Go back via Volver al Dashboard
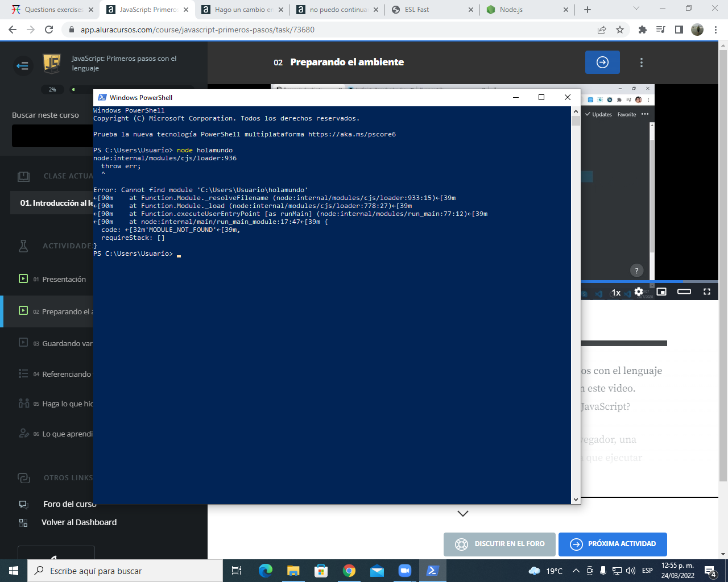Viewport: 728px width, 582px height. [x=79, y=522]
